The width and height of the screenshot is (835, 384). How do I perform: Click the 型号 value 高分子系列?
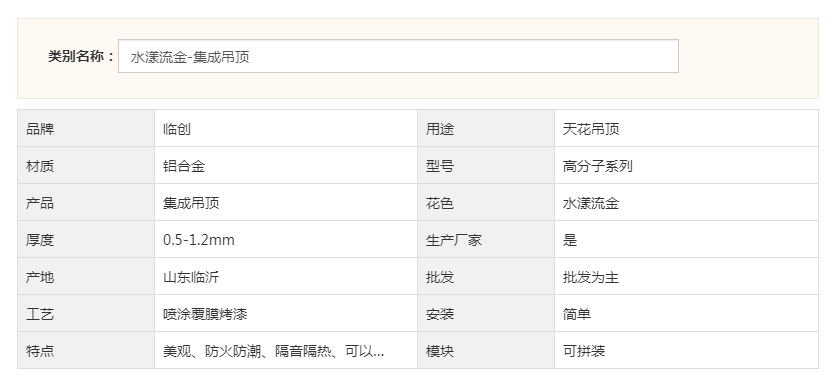[597, 166]
